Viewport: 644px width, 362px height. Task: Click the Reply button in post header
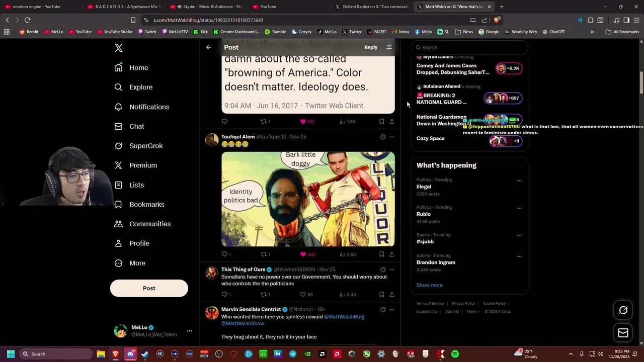pyautogui.click(x=371, y=47)
